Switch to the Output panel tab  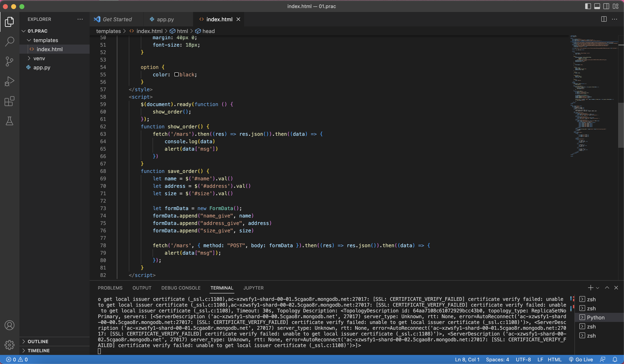(x=142, y=288)
